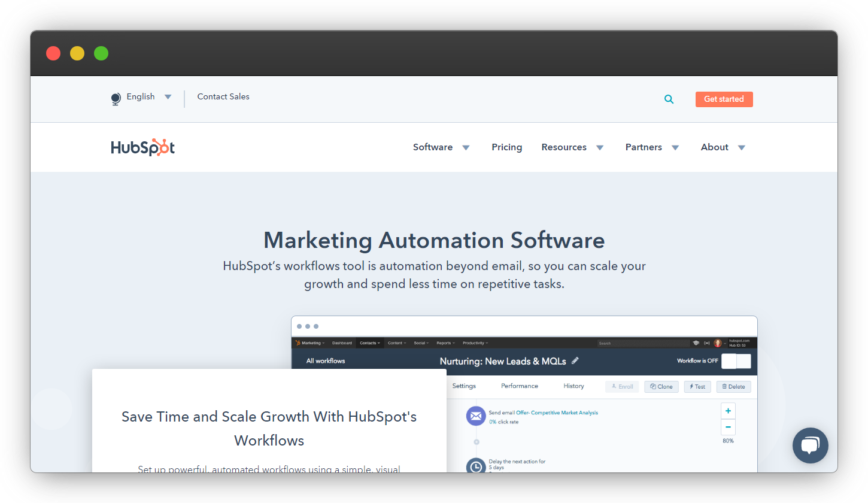Click the Nurturing: New Leads & MQLs title
The height and width of the screenshot is (503, 868).
pyautogui.click(x=503, y=361)
